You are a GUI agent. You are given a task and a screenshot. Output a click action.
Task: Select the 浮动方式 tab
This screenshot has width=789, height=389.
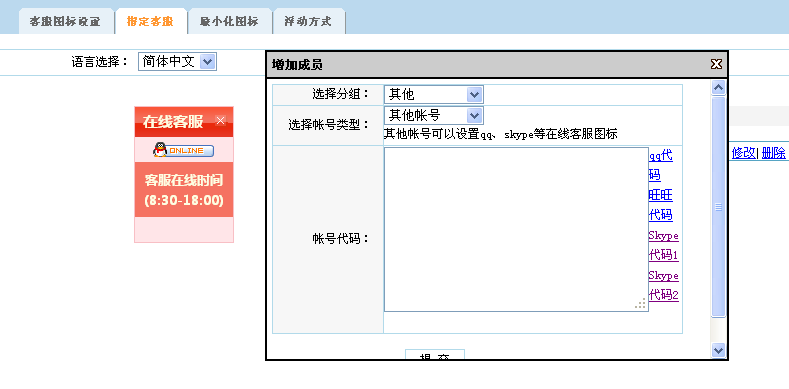(309, 22)
